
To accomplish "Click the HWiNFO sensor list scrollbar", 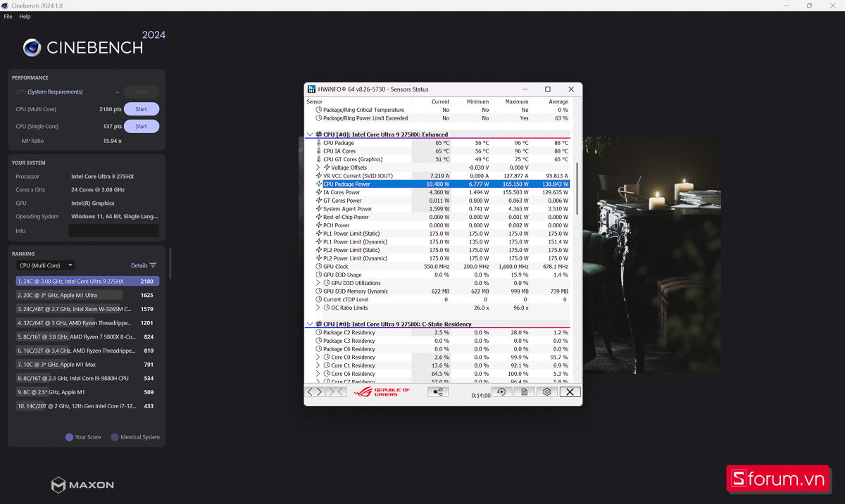I will [577, 189].
